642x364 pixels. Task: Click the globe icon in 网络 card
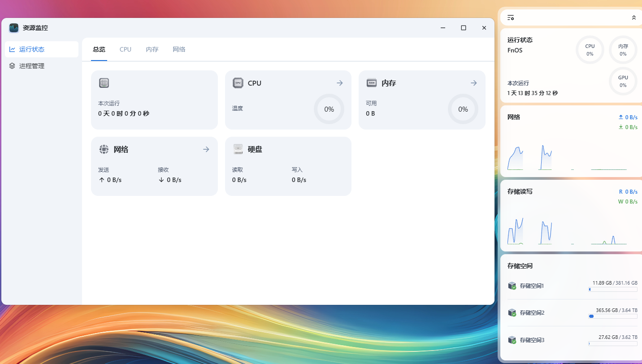104,149
